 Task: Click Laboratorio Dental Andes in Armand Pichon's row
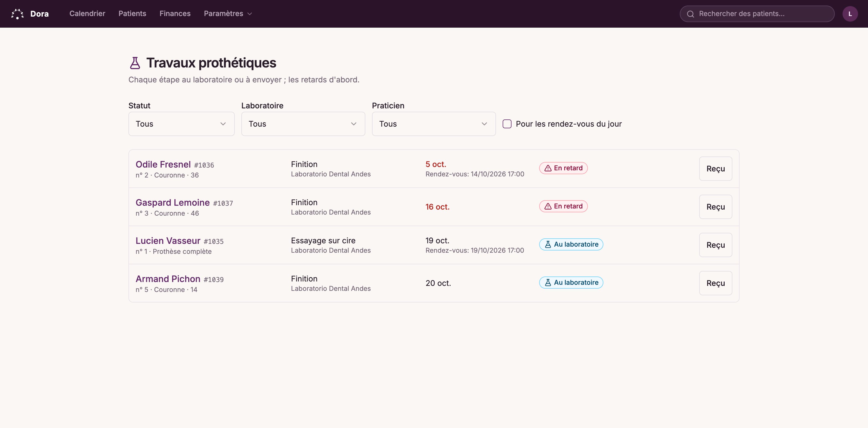point(330,288)
